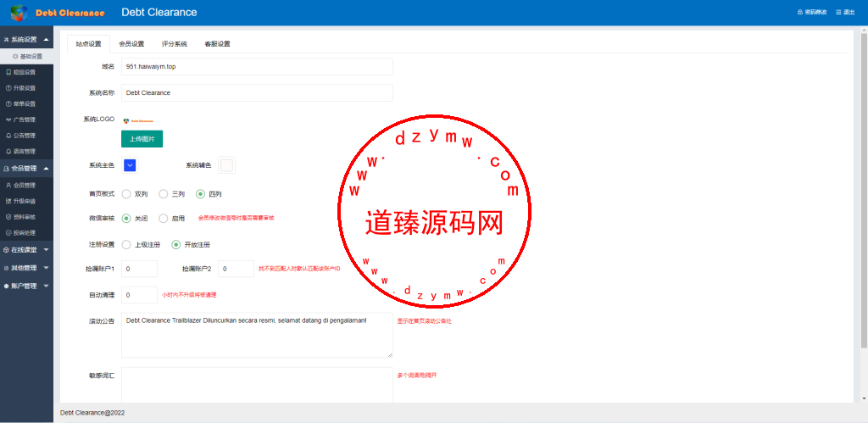Select the 四列 homepage layout radio
The image size is (868, 423).
click(x=200, y=194)
